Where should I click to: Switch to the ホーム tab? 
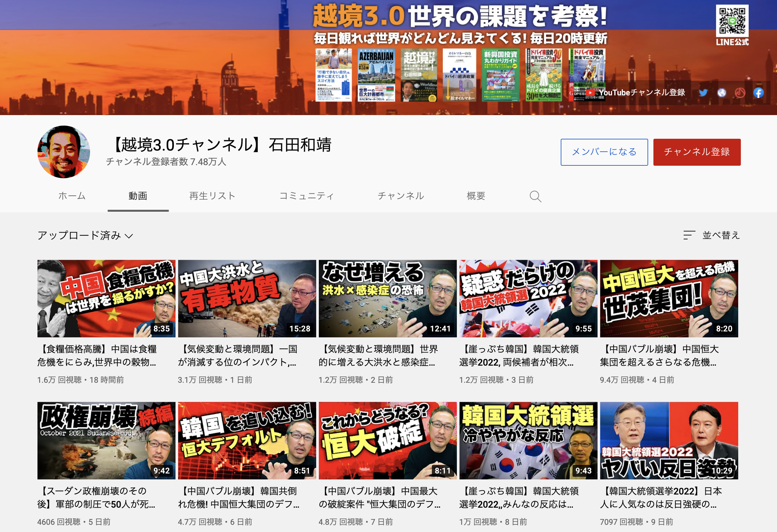[x=72, y=196]
